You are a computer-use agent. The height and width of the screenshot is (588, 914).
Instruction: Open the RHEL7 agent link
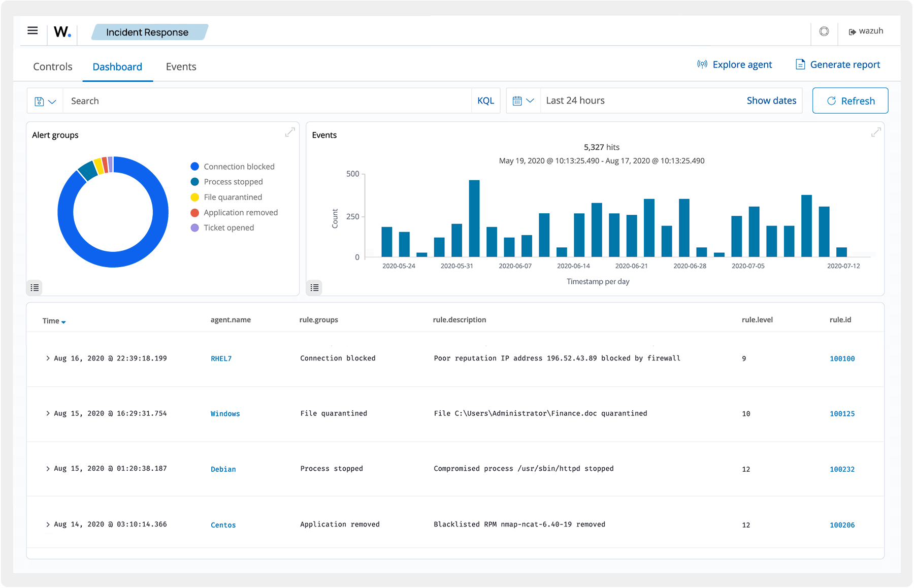221,358
